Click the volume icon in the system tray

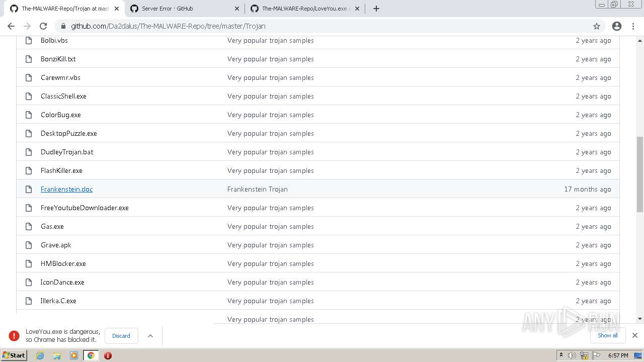572,355
